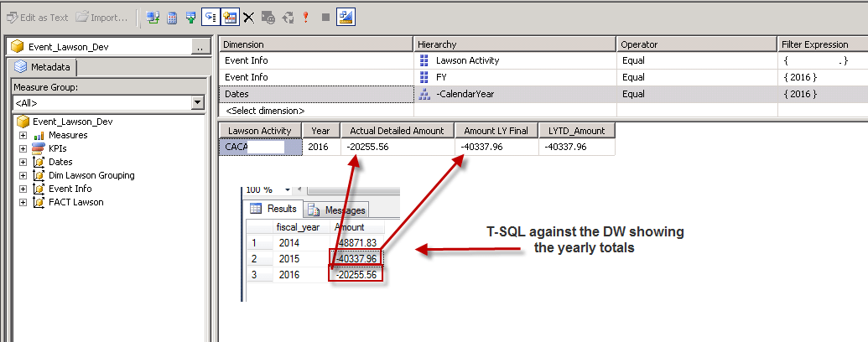Screen dimensions: 868x342
Task: Expand the Event Info dimension node
Action: point(23,189)
